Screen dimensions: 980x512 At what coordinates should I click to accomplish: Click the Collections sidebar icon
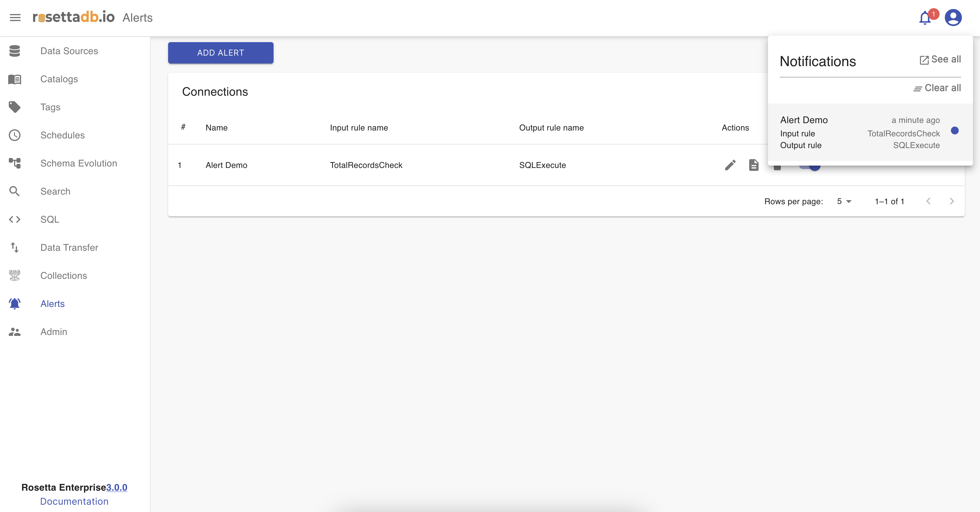(14, 276)
